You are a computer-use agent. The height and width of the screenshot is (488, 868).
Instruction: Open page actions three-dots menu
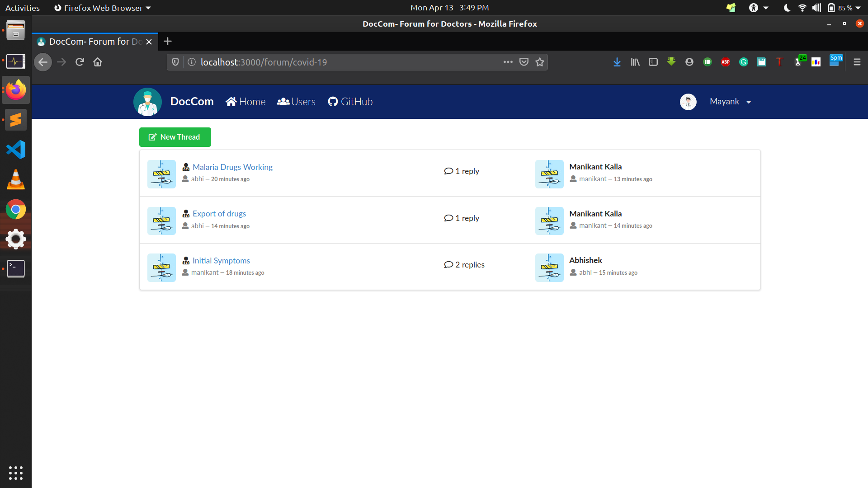pos(508,62)
